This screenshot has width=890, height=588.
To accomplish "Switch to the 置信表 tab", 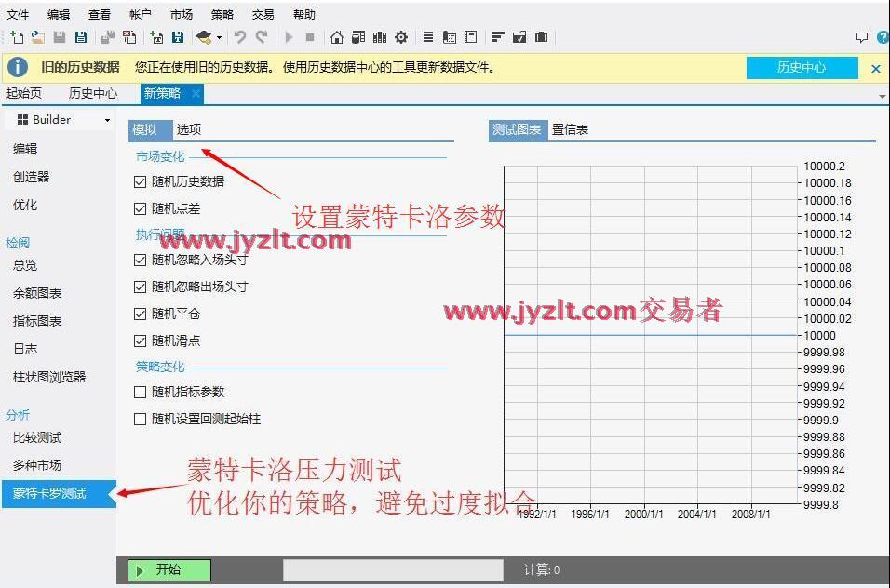I will click(570, 130).
